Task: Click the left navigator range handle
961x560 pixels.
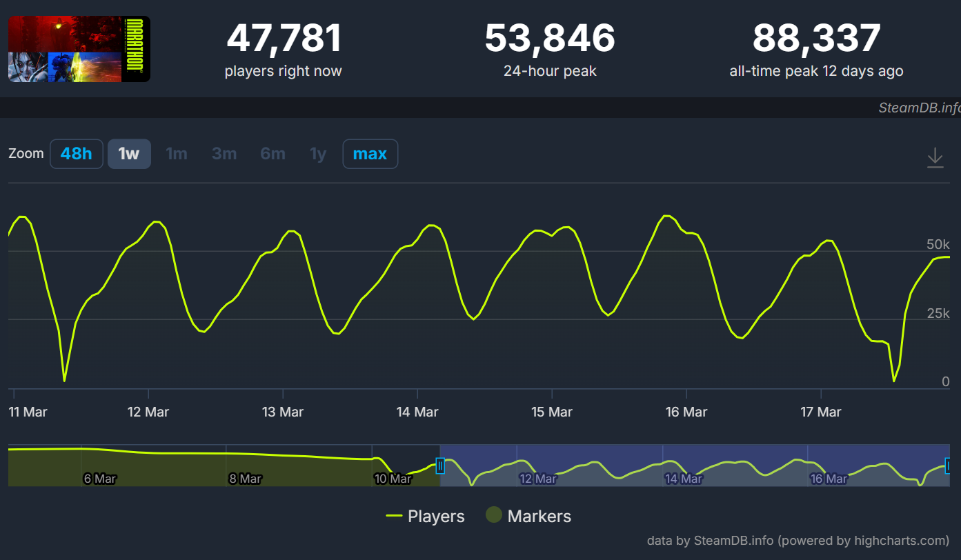Action: [440, 467]
